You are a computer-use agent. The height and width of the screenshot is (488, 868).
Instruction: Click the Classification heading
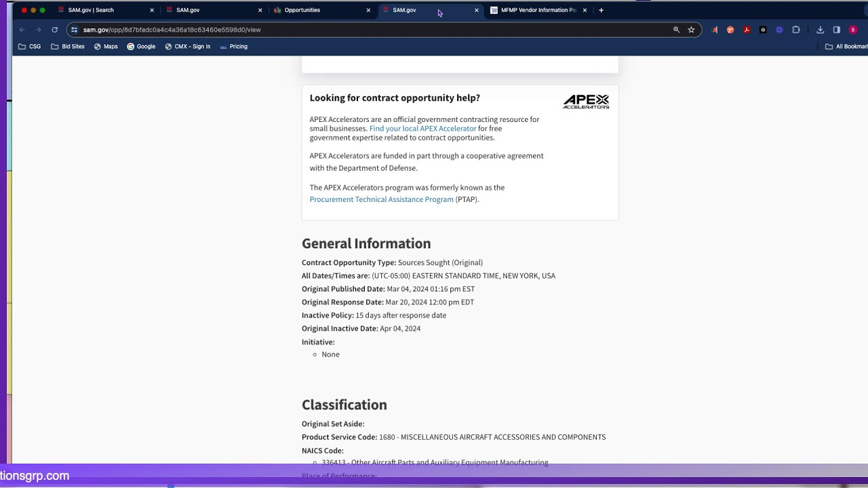344,405
